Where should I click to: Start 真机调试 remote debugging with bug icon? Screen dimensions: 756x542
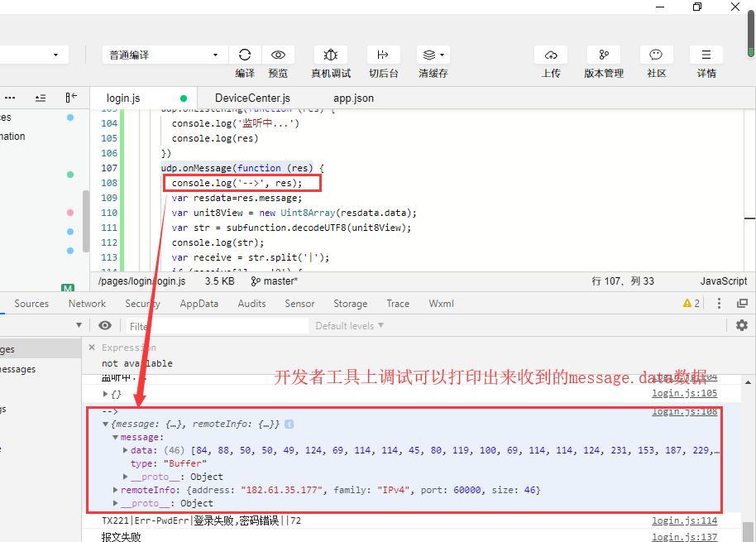(330, 55)
